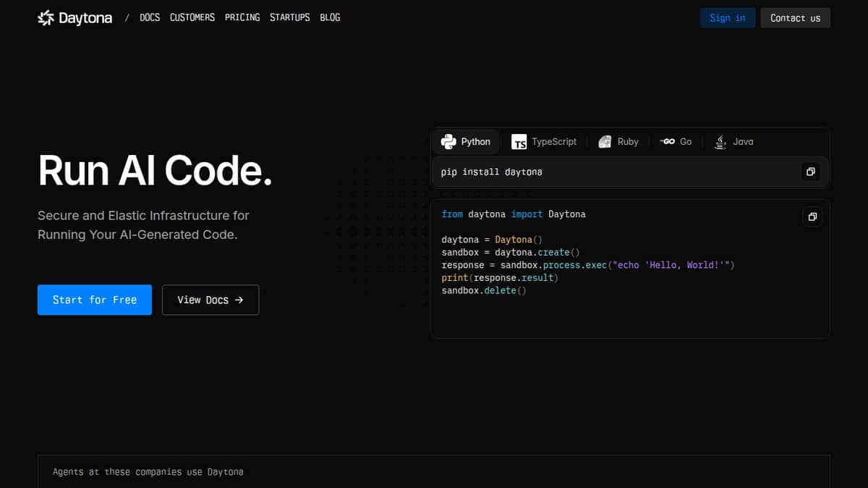Image resolution: width=868 pixels, height=488 pixels.
Task: Copy the Python code snippet
Action: pos(812,216)
